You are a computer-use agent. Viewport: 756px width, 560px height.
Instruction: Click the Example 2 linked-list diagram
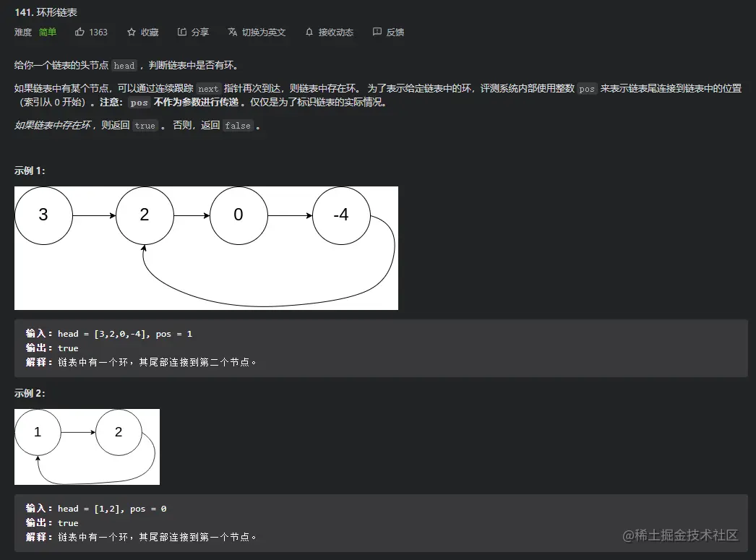87,446
